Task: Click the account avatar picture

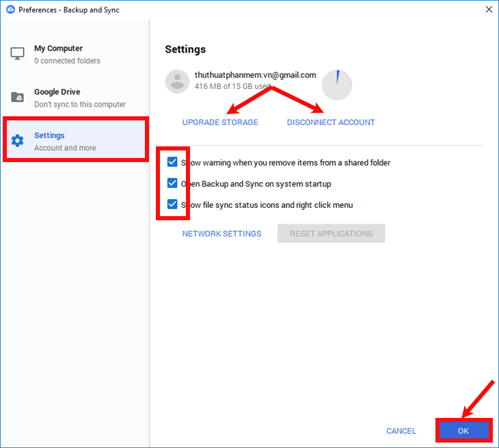Action: 177,81
